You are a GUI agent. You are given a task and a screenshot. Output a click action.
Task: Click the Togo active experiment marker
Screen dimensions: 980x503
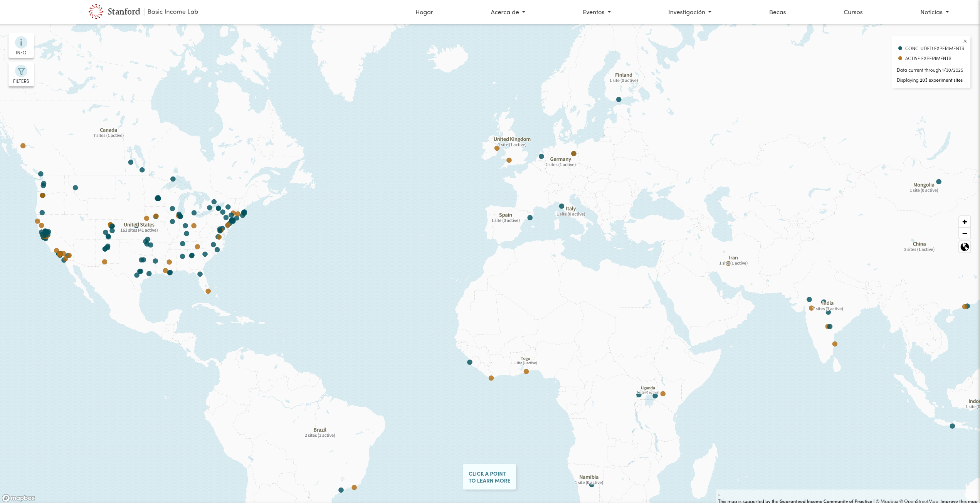click(526, 372)
